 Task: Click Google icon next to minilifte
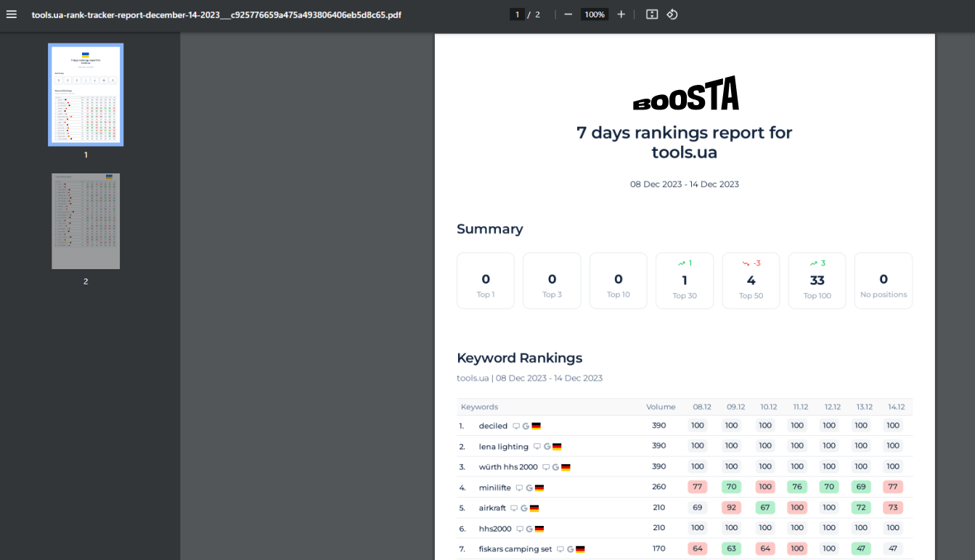[x=529, y=488]
